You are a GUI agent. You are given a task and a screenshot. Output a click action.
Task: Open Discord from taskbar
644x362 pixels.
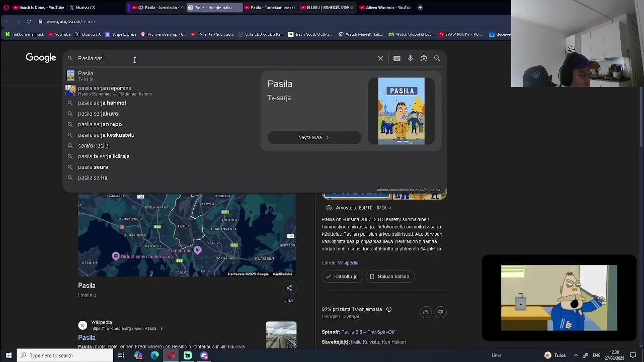pyautogui.click(x=204, y=355)
